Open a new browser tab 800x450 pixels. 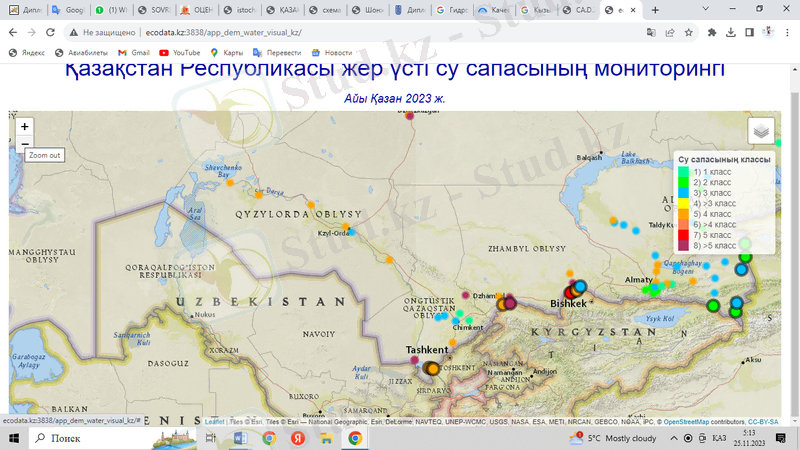(x=654, y=9)
